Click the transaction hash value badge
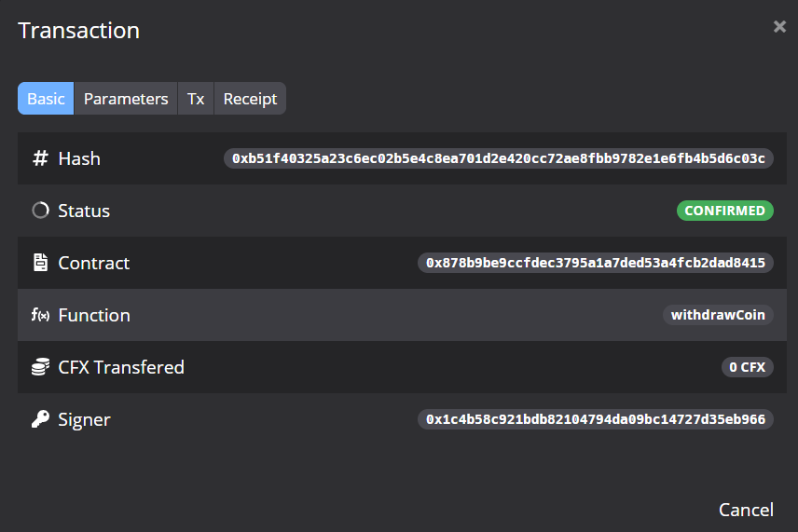Image resolution: width=798 pixels, height=532 pixels. tap(499, 158)
